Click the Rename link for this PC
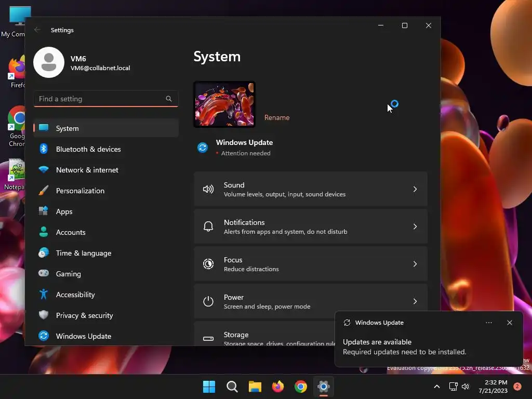The image size is (532, 399). 277,117
